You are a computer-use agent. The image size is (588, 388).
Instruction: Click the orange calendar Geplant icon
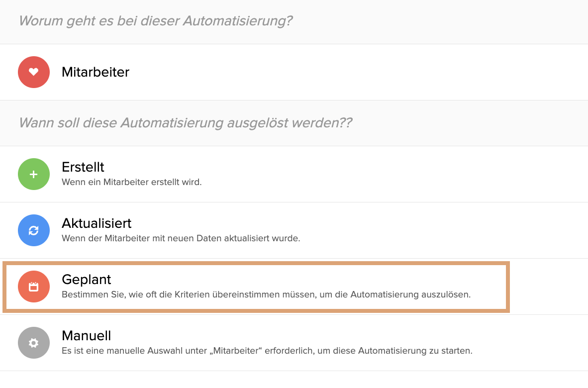(34, 287)
